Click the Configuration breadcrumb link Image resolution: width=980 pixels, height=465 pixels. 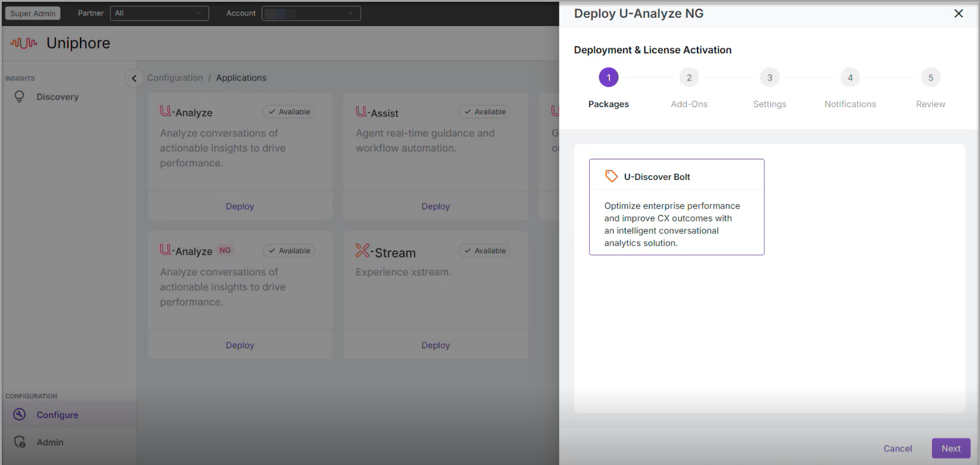pyautogui.click(x=175, y=78)
